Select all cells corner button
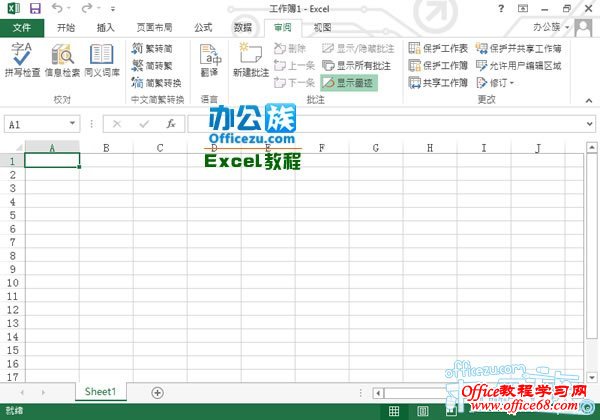This screenshot has width=600, height=420. 17,147
